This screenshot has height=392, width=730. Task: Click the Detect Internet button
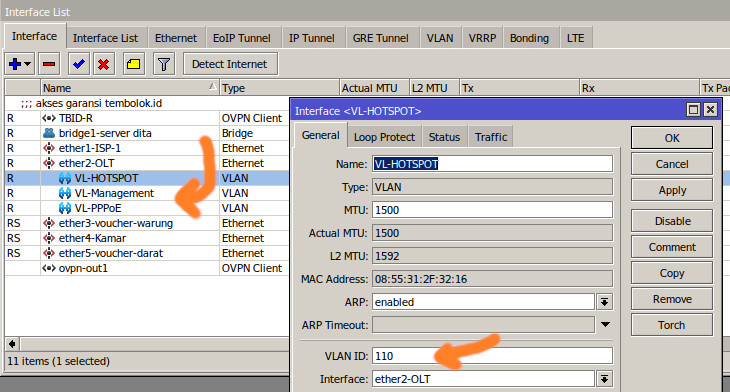click(x=230, y=64)
